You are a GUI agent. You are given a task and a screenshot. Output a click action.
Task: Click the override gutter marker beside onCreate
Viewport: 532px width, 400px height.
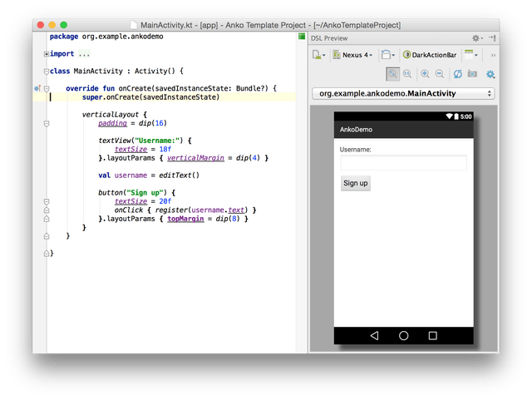(38, 87)
